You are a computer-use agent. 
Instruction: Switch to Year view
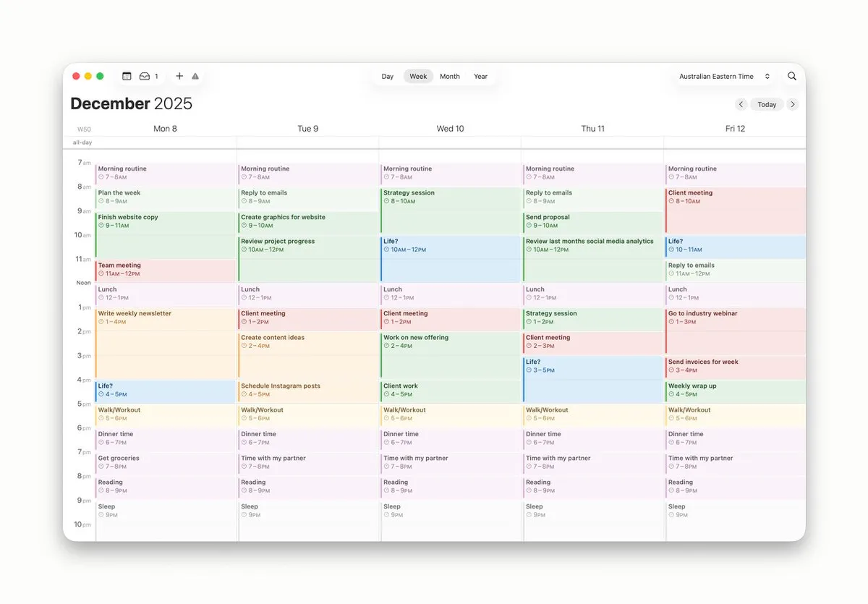point(481,76)
